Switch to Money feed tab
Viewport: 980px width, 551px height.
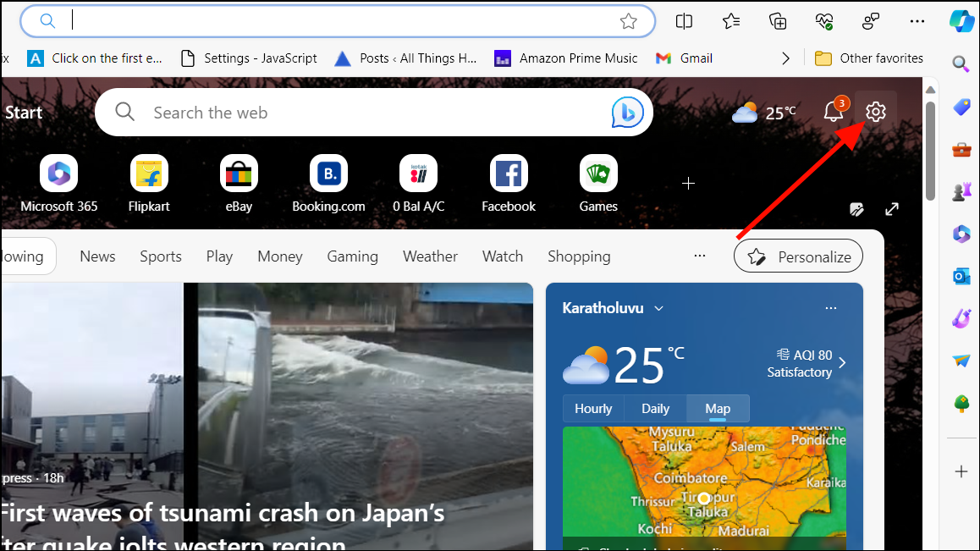coord(280,256)
